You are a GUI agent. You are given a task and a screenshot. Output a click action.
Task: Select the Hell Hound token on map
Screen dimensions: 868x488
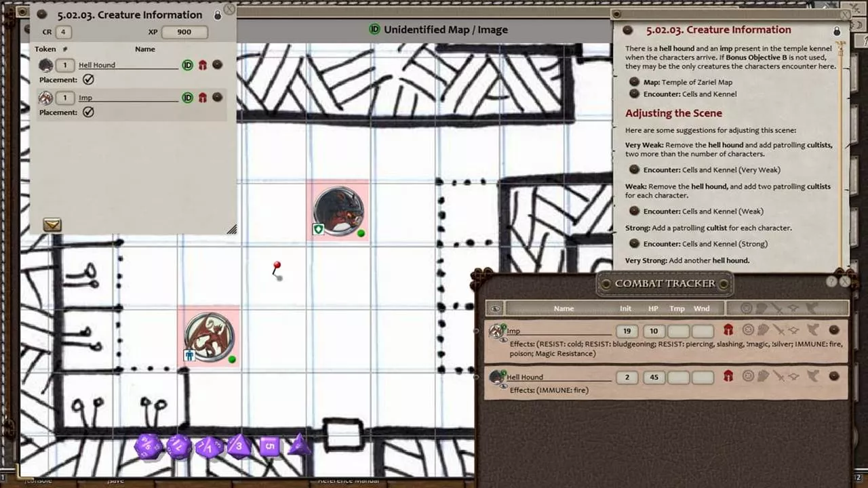(340, 211)
